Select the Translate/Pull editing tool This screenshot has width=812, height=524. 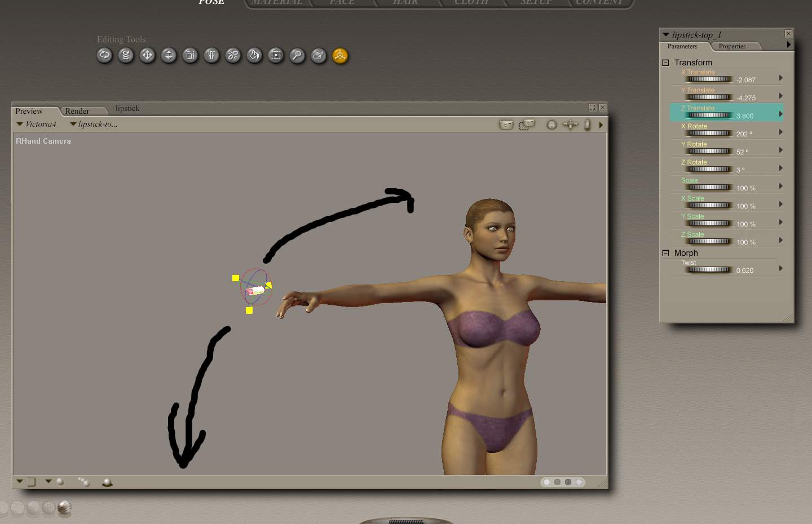147,55
